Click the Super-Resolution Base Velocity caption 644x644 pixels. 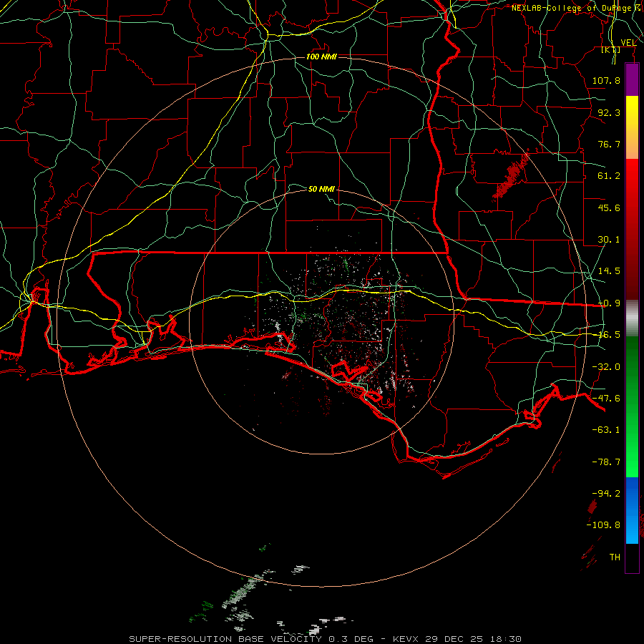coord(326,639)
